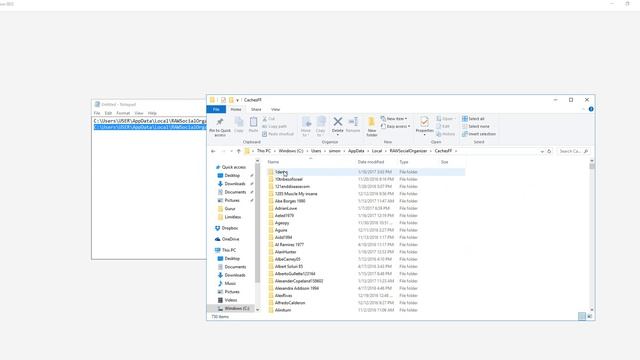The height and width of the screenshot is (360, 640).
Task: Select Quick access in navigation pane
Action: (x=231, y=167)
